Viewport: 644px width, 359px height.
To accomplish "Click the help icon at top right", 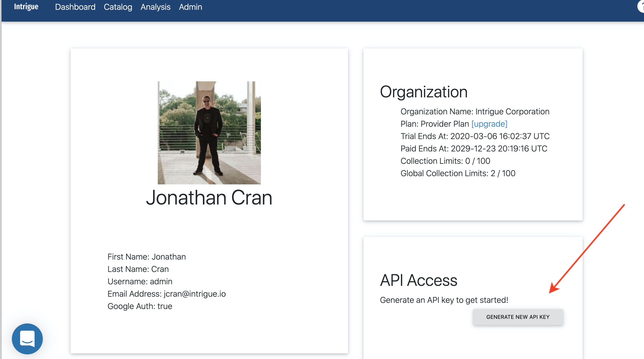I will pos(641,6).
